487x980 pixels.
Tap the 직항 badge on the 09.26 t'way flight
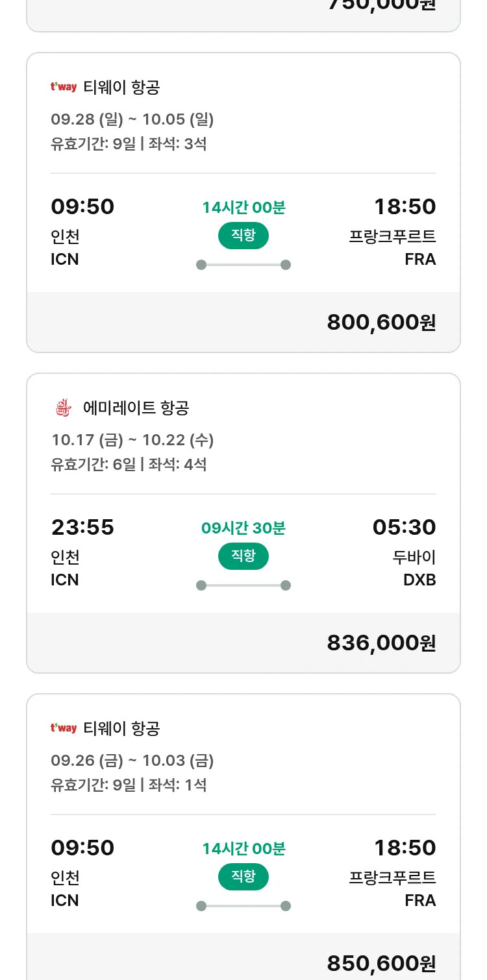(x=243, y=877)
